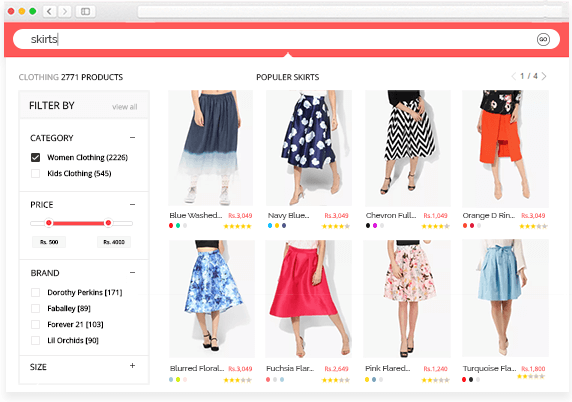Select black color for Turquoise Flared skirt
Viewport: 572px width, 402px height.
(x=471, y=379)
